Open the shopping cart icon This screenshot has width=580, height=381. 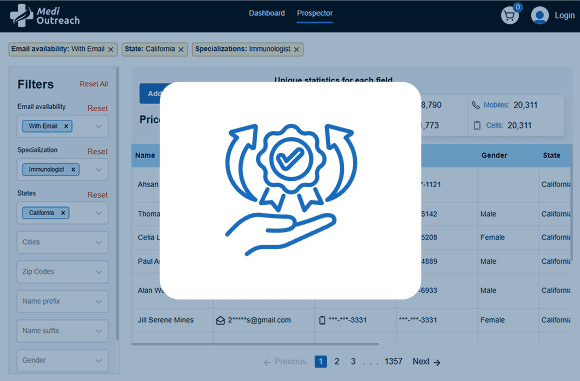pyautogui.click(x=510, y=16)
